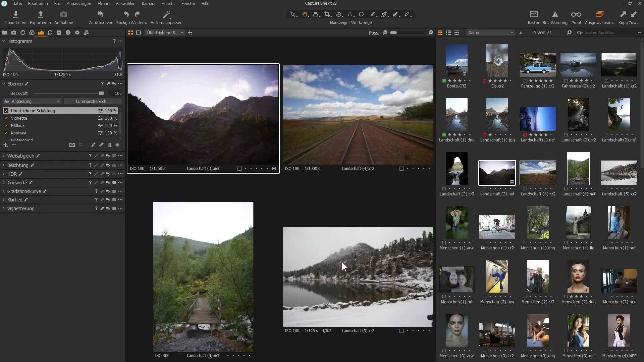Select the Boote.CR2 thumbnail
Viewport: 644px width, 362px height.
[457, 60]
